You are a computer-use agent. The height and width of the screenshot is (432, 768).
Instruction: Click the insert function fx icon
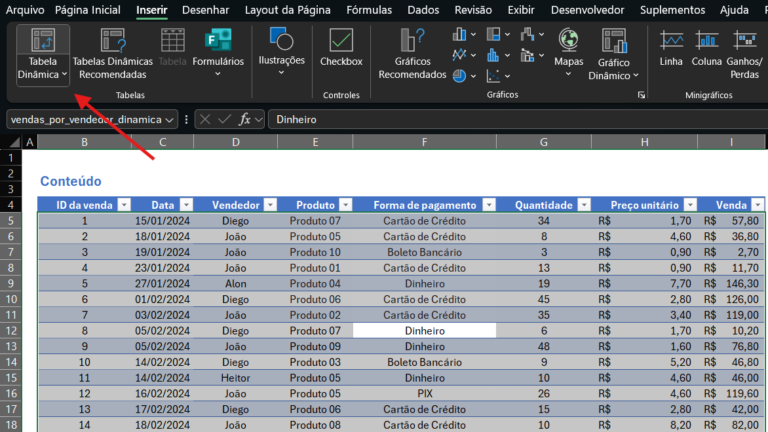pos(246,119)
